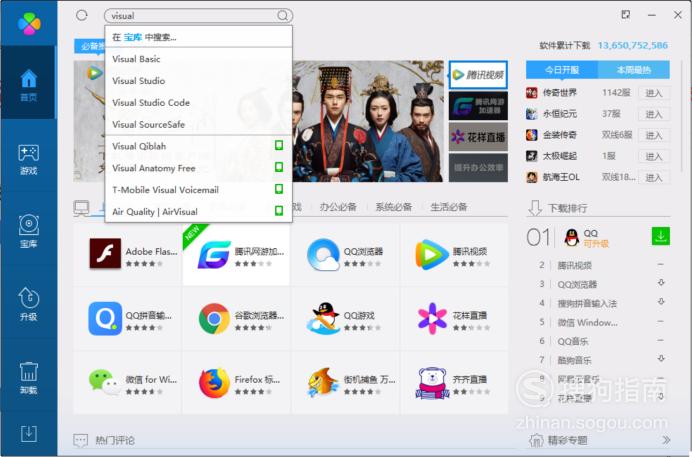Click the magnifier search icon in search box
Viewport: 692px width, 457px height.
click(x=282, y=16)
